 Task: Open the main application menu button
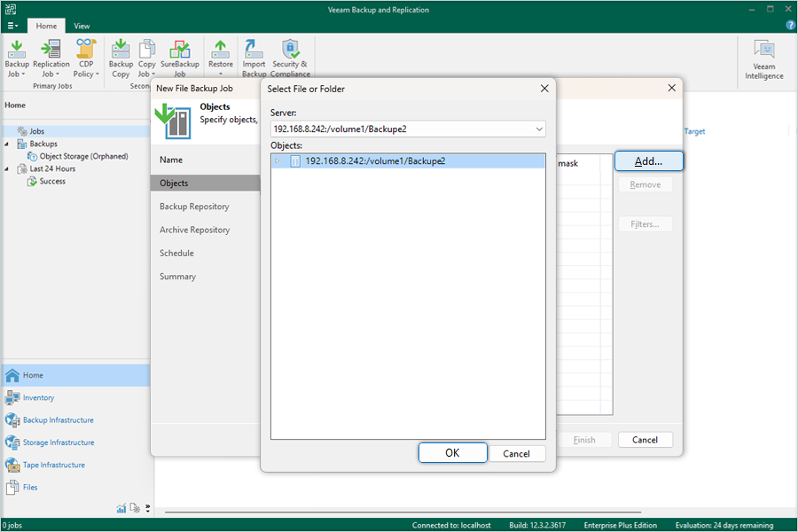tap(12, 26)
